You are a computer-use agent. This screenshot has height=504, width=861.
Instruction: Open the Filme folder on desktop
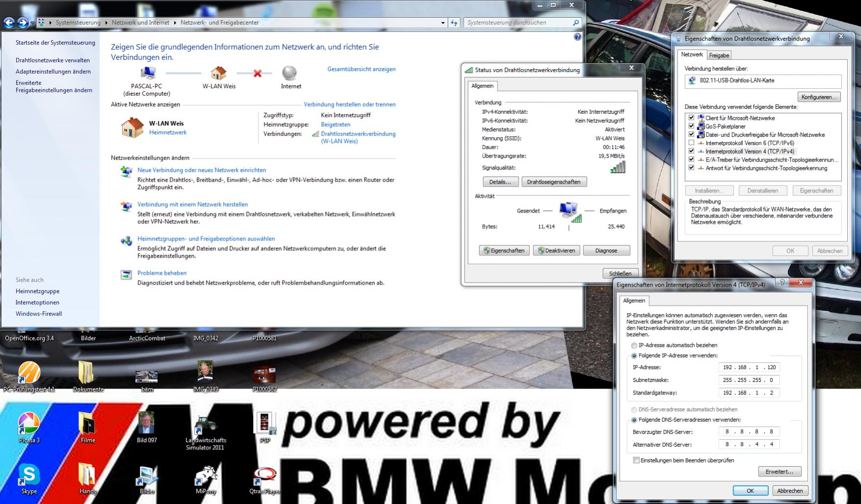click(87, 424)
